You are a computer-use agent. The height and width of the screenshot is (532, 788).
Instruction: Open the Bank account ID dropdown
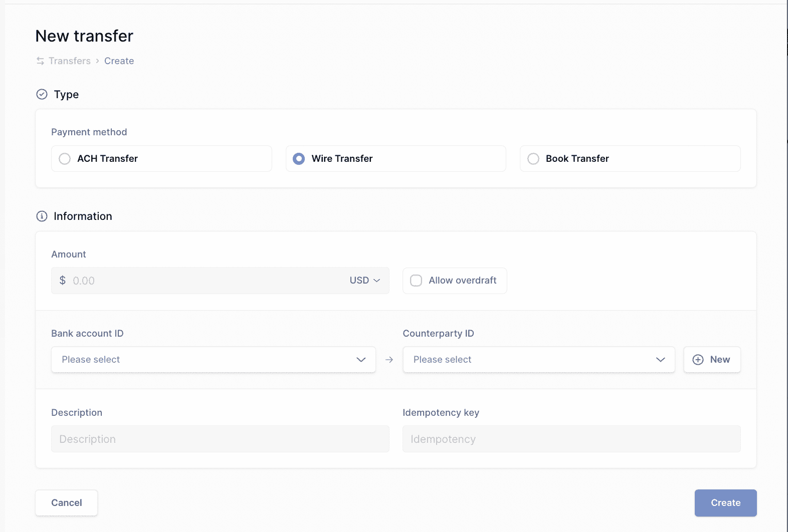214,360
